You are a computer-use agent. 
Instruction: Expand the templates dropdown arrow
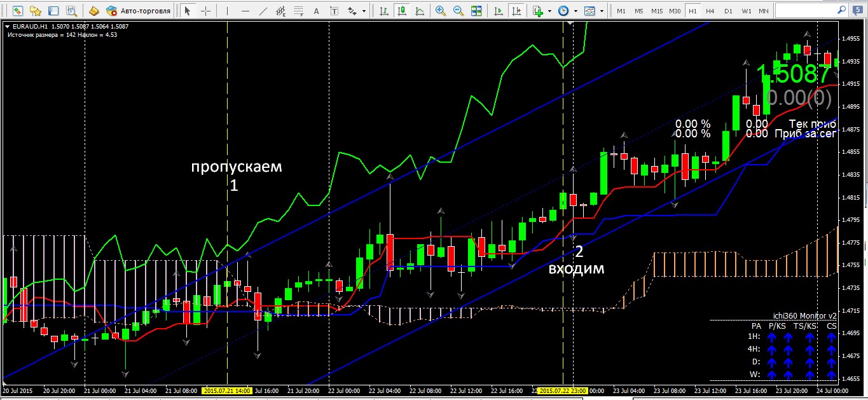point(601,11)
